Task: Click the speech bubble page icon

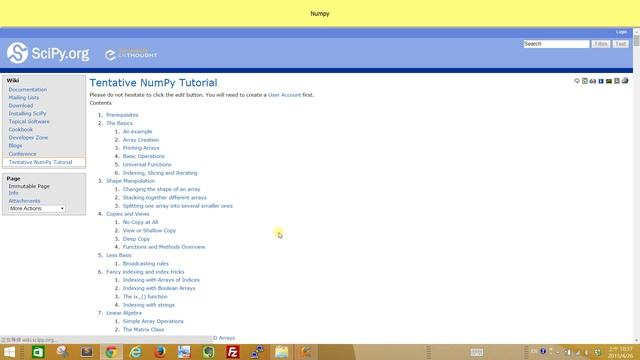Action: [577, 81]
